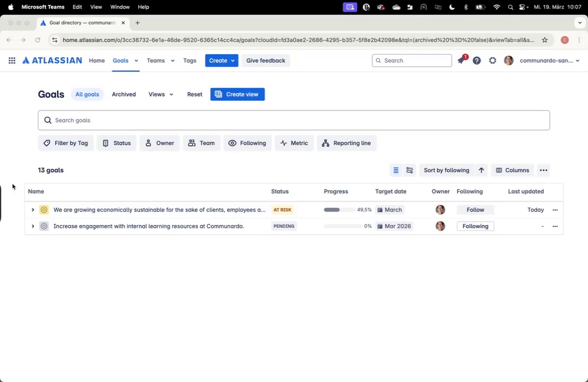Unfollow the Increase engagement goal
This screenshot has width=588, height=382.
click(475, 226)
